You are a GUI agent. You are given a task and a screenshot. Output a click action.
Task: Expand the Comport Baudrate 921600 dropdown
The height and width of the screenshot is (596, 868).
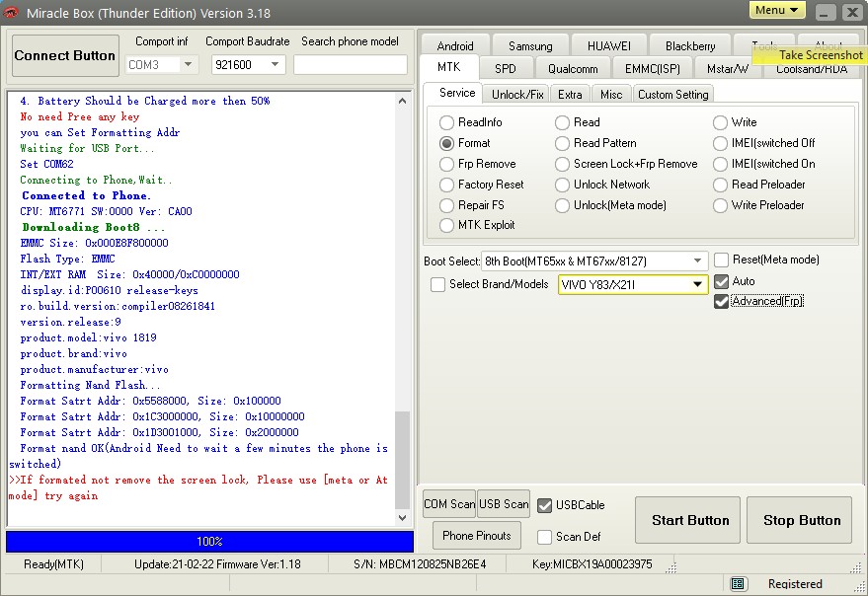[x=275, y=65]
